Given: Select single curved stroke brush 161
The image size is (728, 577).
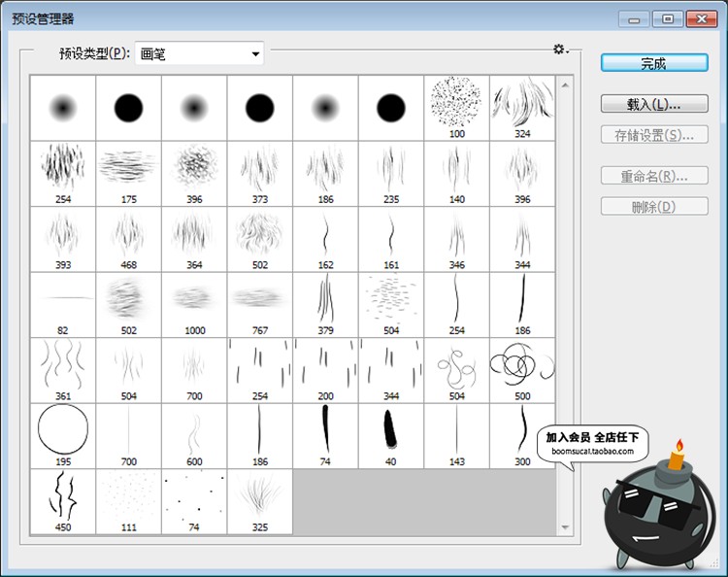Looking at the screenshot, I should tap(391, 239).
